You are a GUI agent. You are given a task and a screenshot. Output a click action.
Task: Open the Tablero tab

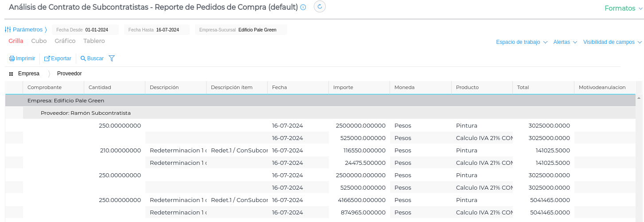pos(94,41)
